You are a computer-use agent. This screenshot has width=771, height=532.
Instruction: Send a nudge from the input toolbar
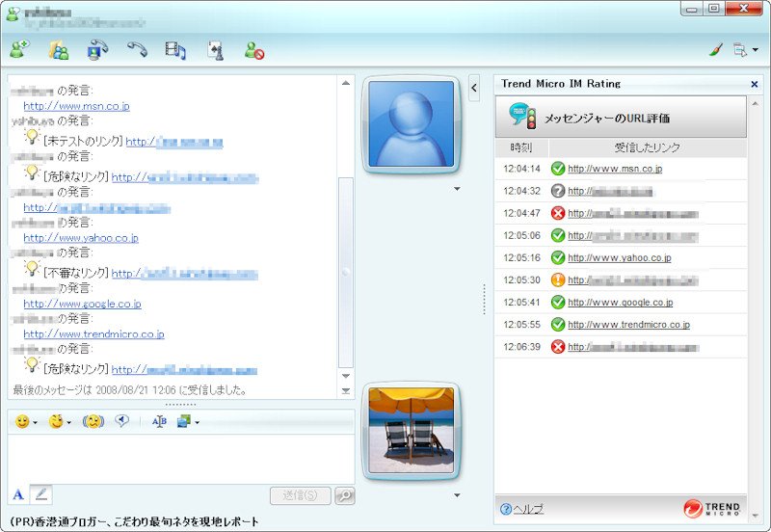93,421
